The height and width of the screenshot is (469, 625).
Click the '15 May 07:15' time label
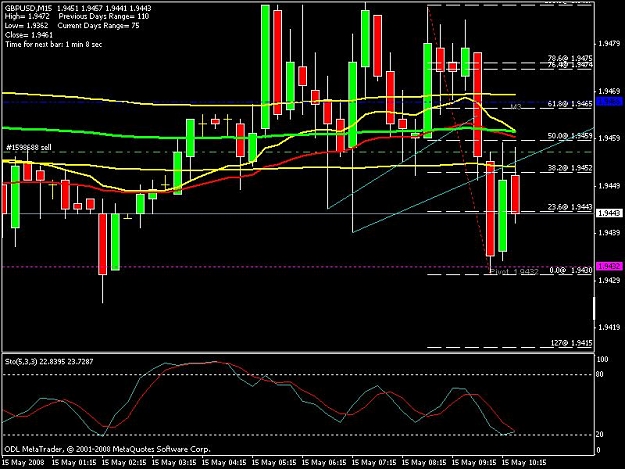click(374, 463)
